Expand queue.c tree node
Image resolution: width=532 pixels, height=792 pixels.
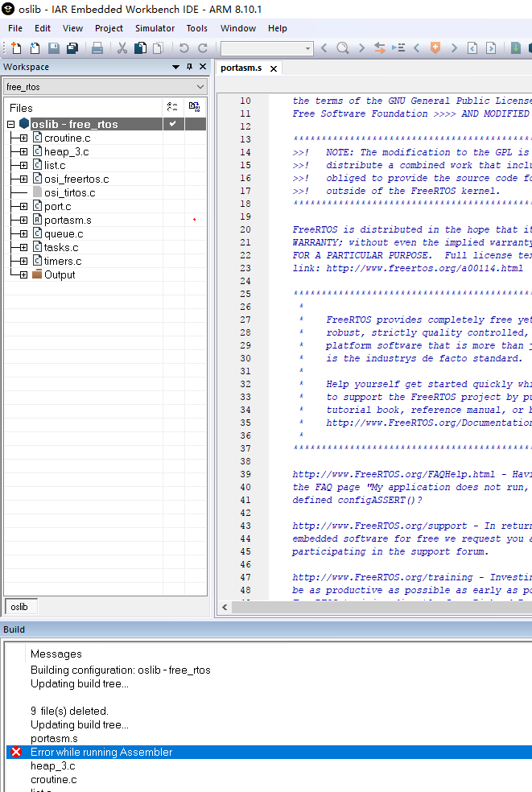pos(24,234)
